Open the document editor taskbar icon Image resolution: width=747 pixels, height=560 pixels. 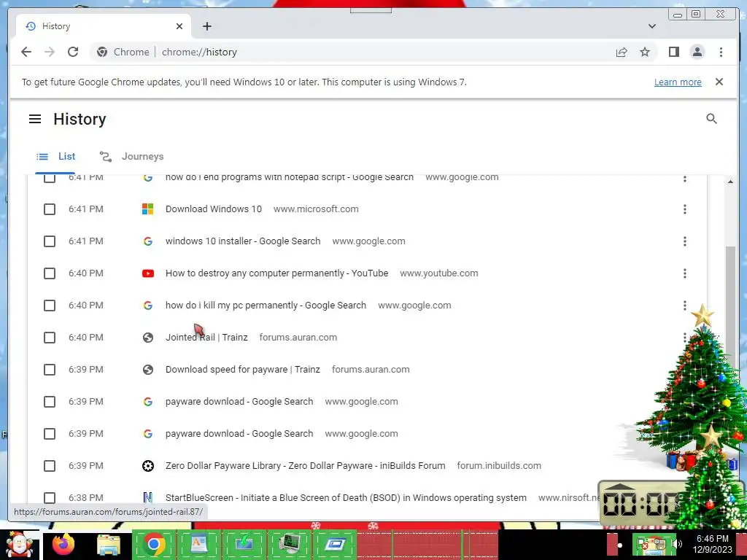(198, 544)
